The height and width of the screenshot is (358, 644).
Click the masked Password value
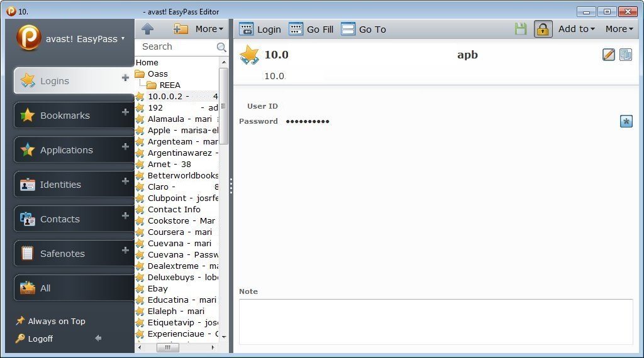(x=308, y=121)
